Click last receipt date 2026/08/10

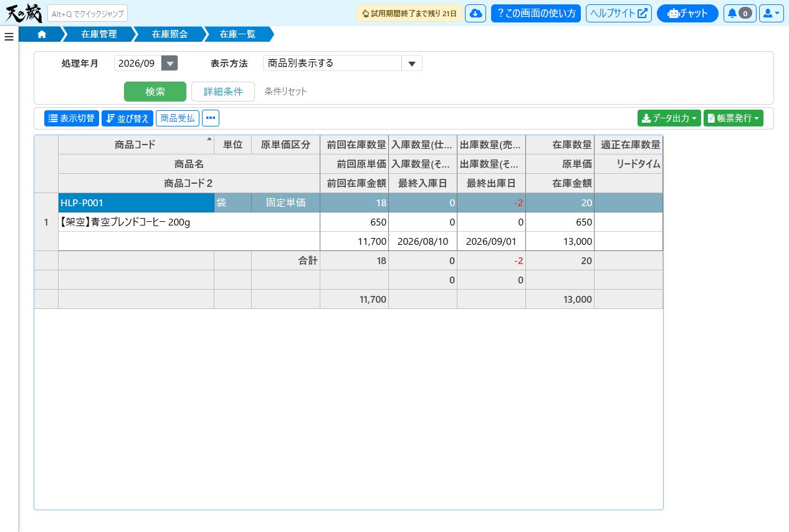click(423, 241)
